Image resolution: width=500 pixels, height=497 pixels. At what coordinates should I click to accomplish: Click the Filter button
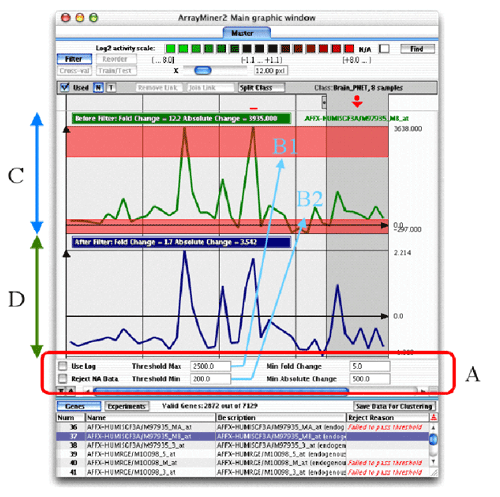(74, 59)
